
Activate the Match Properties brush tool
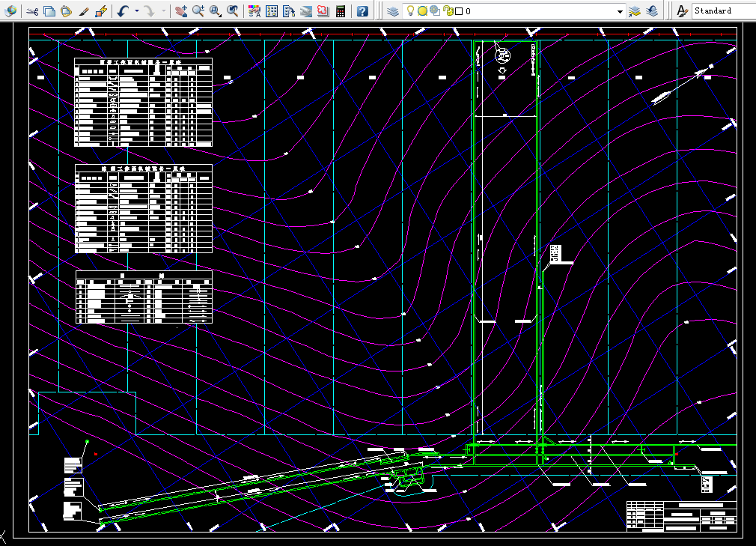[x=83, y=11]
